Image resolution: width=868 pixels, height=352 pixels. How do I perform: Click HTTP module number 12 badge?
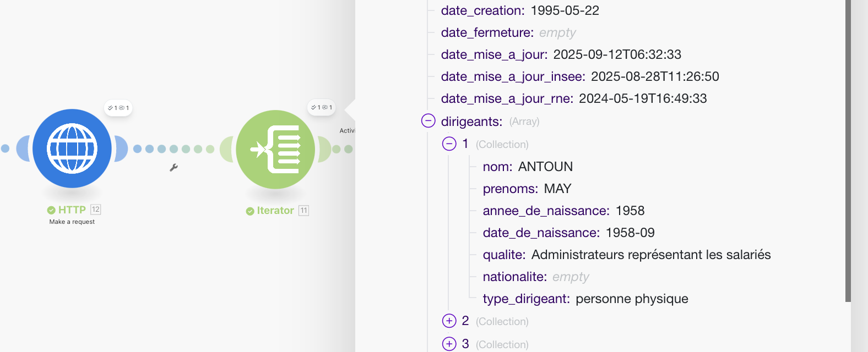pos(96,210)
